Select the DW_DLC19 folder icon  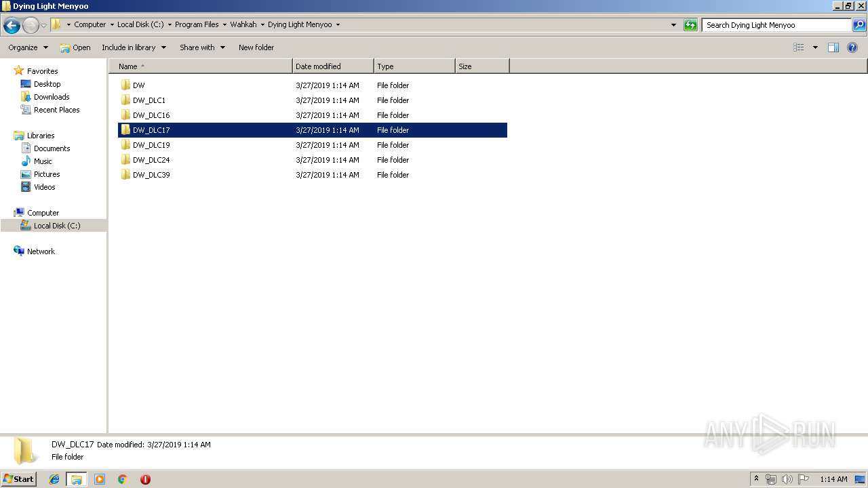click(x=125, y=145)
